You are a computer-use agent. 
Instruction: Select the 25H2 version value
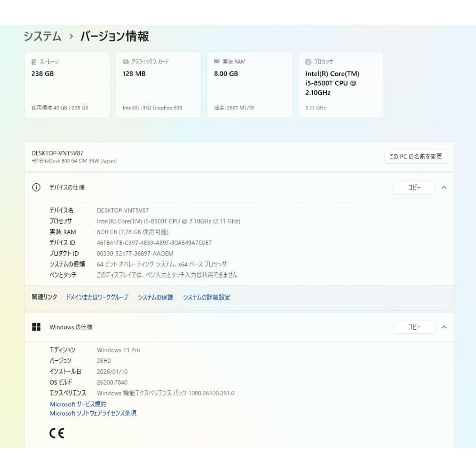tap(104, 361)
